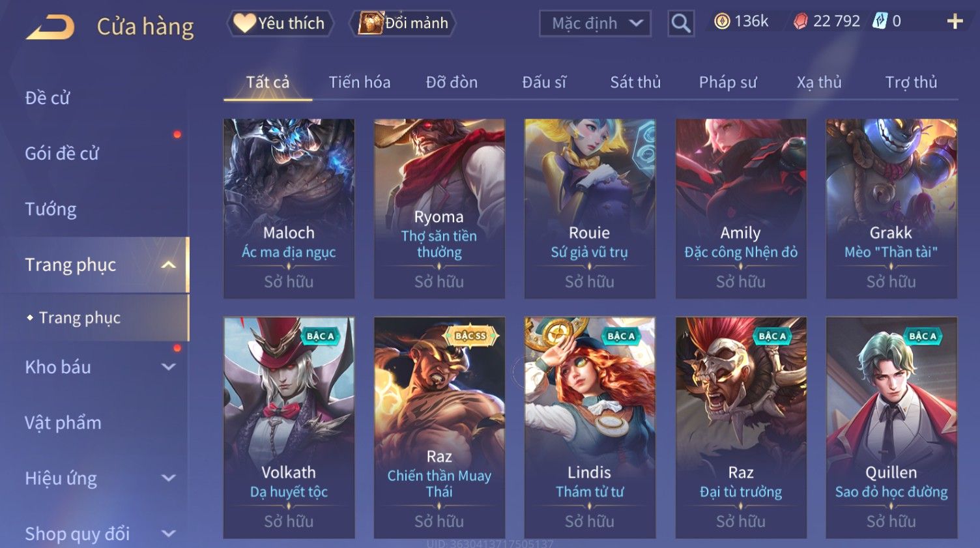This screenshot has width=980, height=548.
Task: Open the search magnifier icon
Action: (x=681, y=23)
